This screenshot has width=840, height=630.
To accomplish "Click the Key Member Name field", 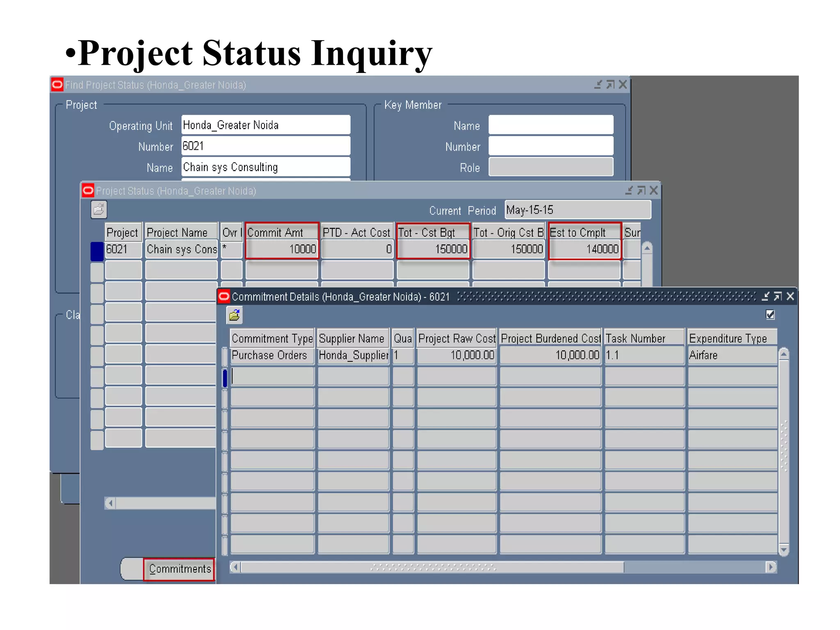I will [x=551, y=125].
